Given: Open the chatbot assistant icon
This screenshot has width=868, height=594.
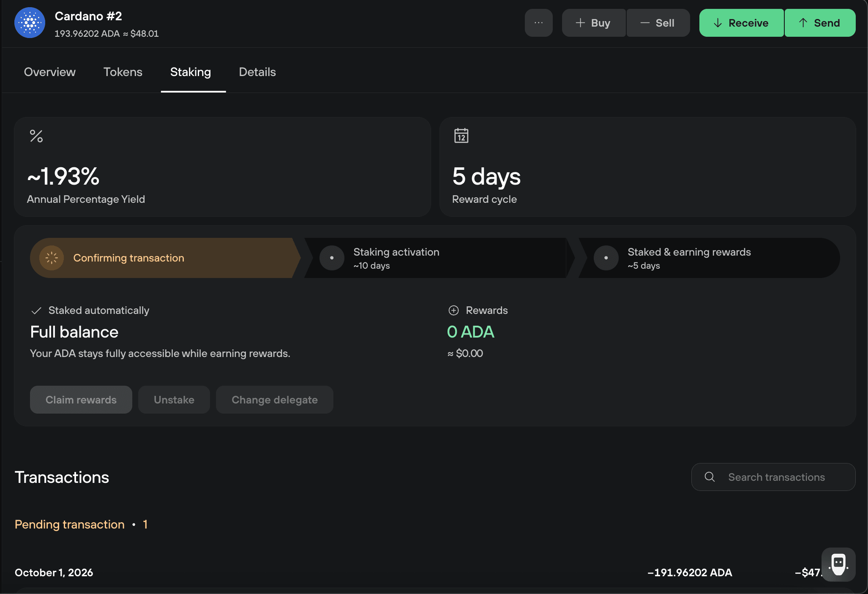Looking at the screenshot, I should (838, 564).
